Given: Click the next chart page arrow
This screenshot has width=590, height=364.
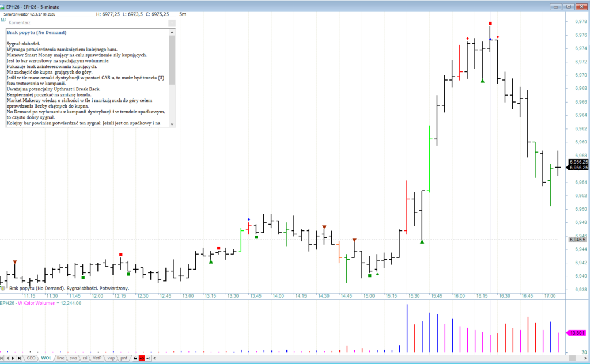Looking at the screenshot, I should (x=14, y=358).
